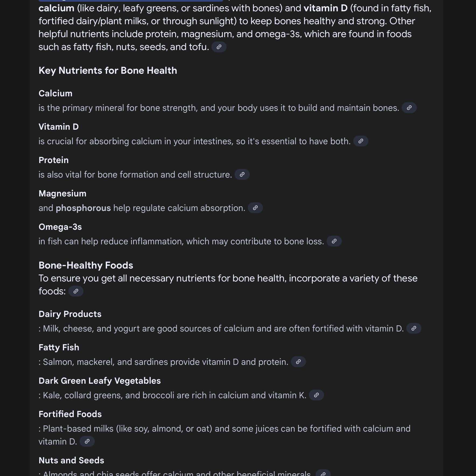Open source link for Magnesium and phosphorous
The height and width of the screenshot is (476, 476).
pos(255,208)
